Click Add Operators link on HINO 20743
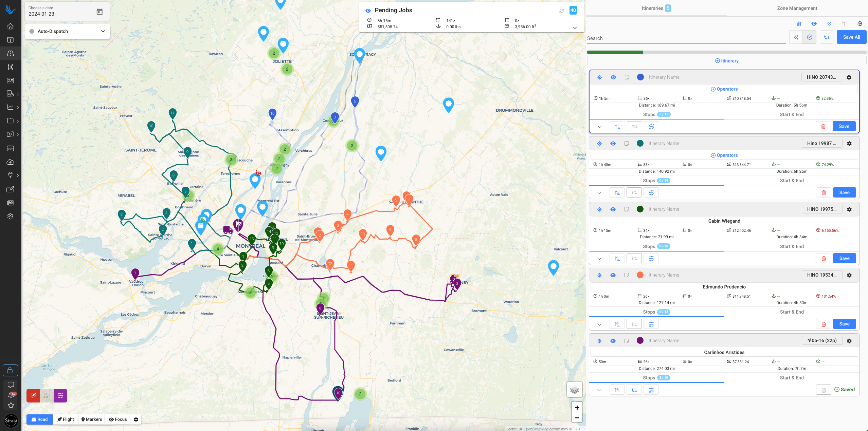 [x=724, y=89]
